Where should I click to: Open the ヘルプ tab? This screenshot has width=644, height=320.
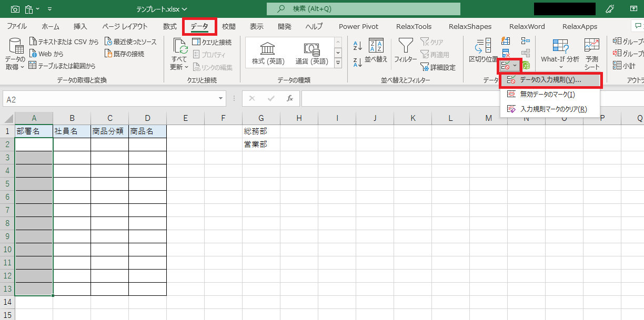point(314,26)
